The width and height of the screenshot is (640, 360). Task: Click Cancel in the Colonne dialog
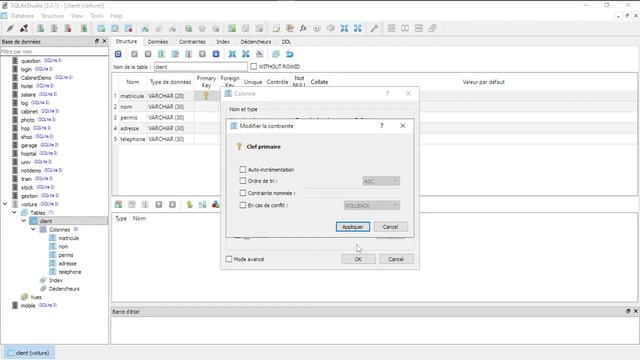point(396,259)
